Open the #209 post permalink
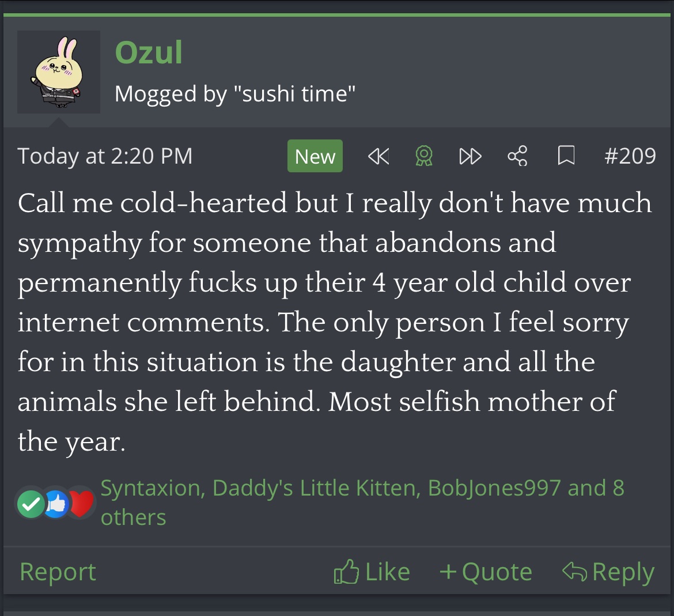This screenshot has height=616, width=674. [630, 156]
